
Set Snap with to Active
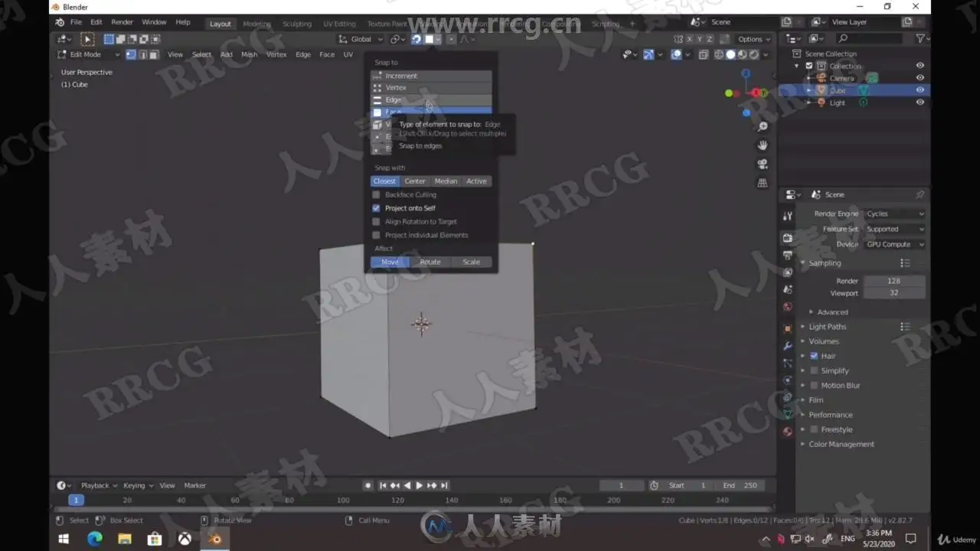click(x=476, y=181)
